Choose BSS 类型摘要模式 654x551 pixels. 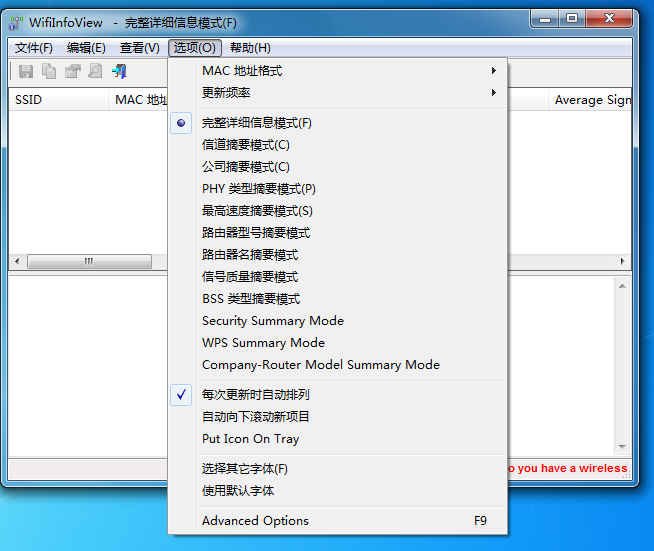338,299
